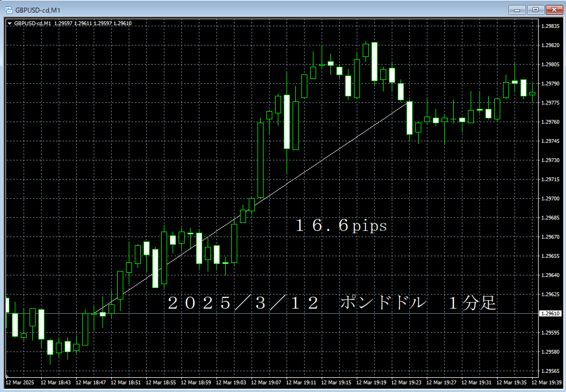Image resolution: width=566 pixels, height=392 pixels.
Task: Click the 12 Mar 18:43 time label
Action: 55,383
